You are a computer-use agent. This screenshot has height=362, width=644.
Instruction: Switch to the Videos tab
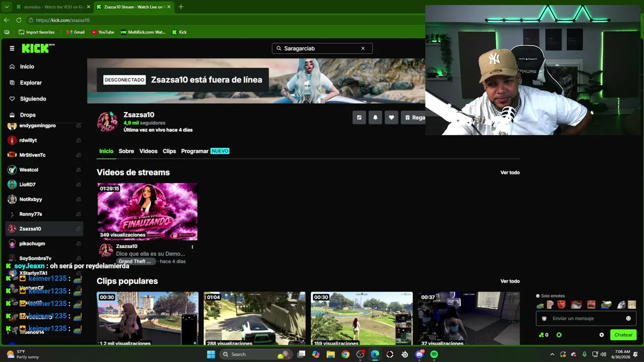click(148, 151)
